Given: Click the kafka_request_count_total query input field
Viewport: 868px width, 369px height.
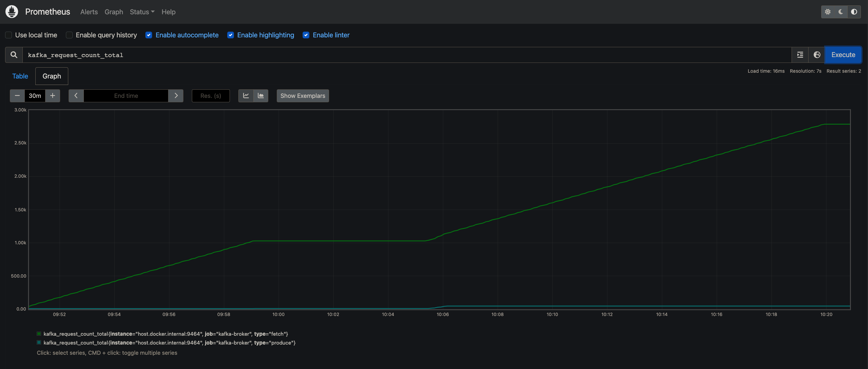Looking at the screenshot, I should (x=407, y=54).
